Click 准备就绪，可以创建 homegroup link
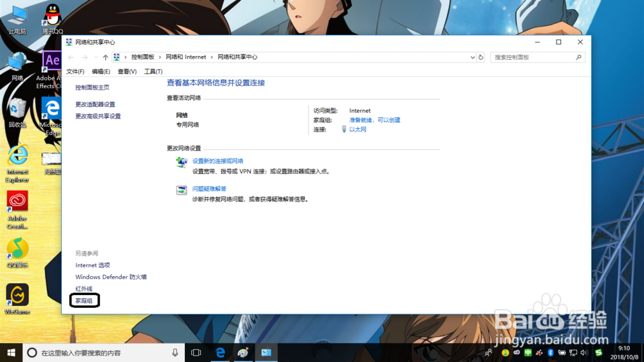The width and height of the screenshot is (644, 362). 375,120
